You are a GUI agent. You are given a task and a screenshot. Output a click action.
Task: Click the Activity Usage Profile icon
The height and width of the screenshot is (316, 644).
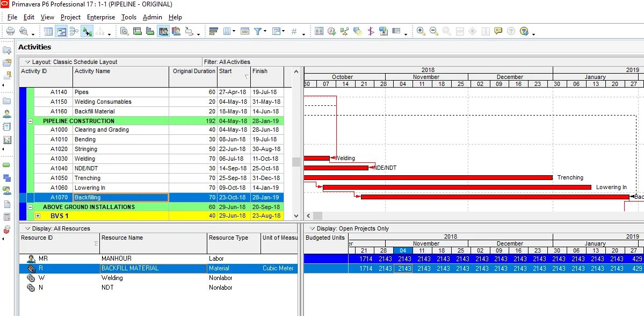click(x=150, y=31)
